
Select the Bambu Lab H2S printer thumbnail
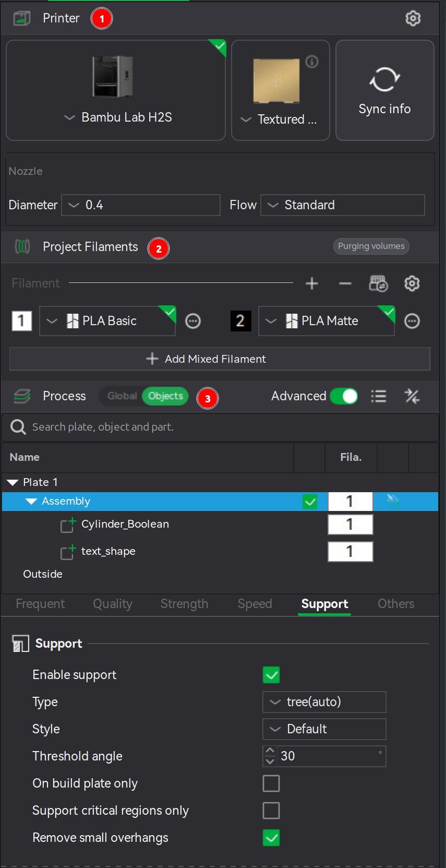click(x=113, y=77)
